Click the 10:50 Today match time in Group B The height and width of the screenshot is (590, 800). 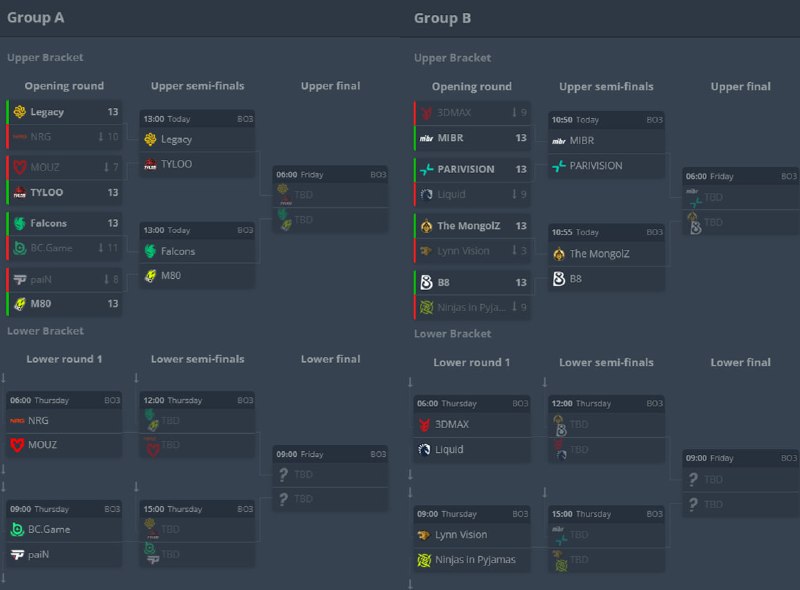pos(575,120)
